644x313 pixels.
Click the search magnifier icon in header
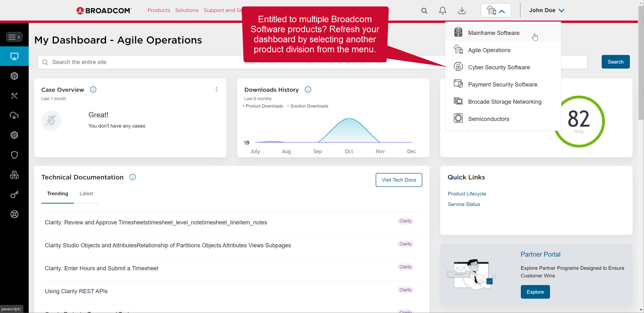click(x=424, y=11)
